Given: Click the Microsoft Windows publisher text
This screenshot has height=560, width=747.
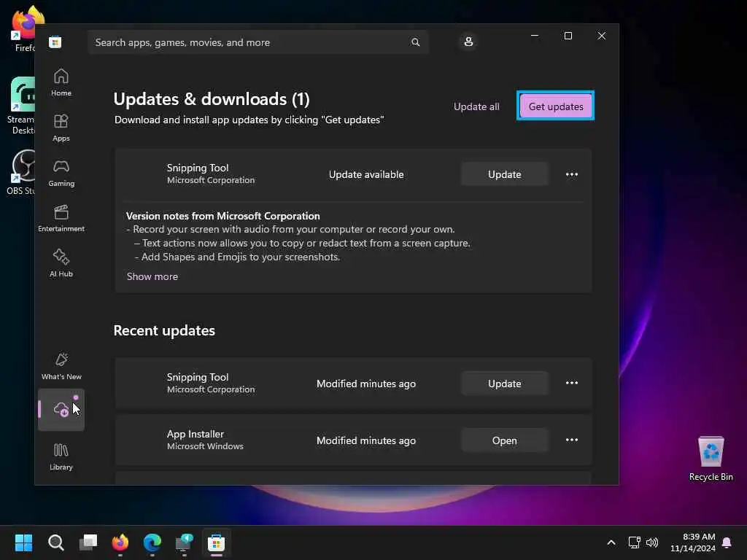Looking at the screenshot, I should (205, 446).
